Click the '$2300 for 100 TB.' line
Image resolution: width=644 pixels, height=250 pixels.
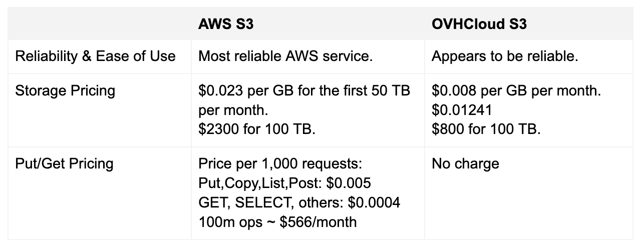[x=257, y=129]
